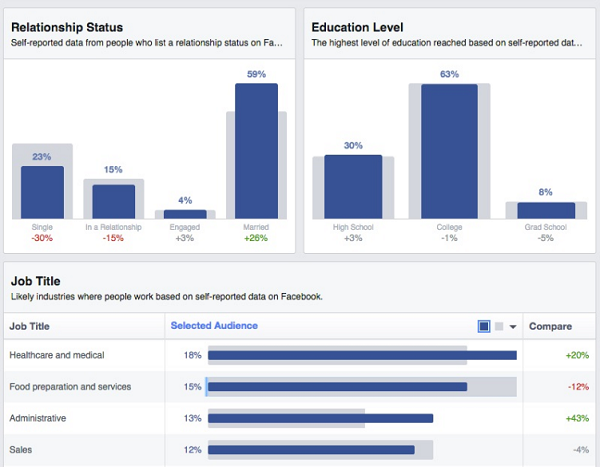Click the Job Title column header
This screenshot has height=467, width=600.
click(x=29, y=326)
